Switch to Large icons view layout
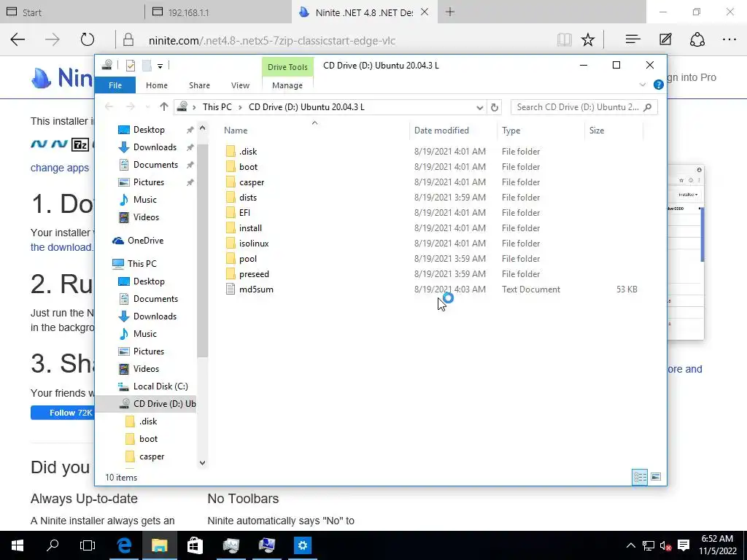Viewport: 747px width, 560px height. coord(656,477)
